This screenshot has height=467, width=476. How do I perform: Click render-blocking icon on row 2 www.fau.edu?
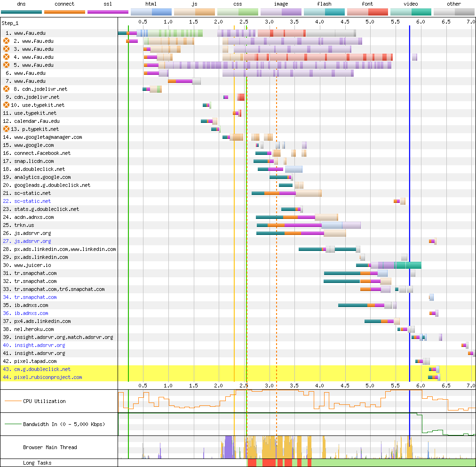coord(7,41)
